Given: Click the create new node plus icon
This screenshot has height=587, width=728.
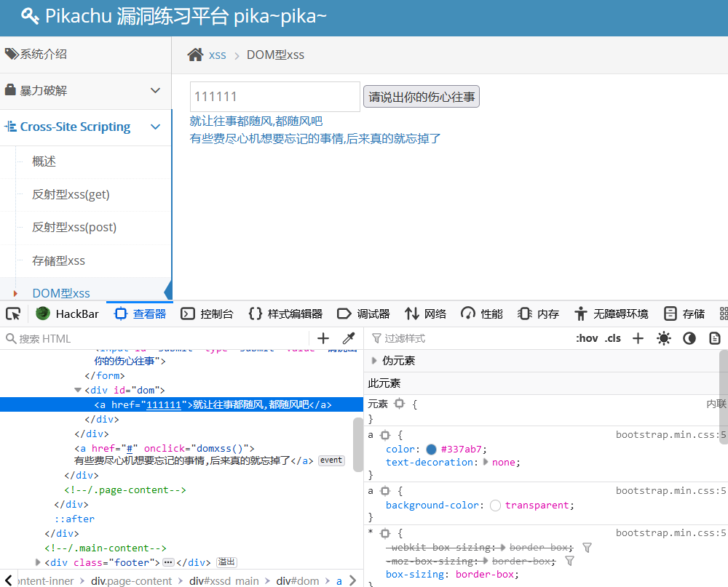Looking at the screenshot, I should pyautogui.click(x=323, y=338).
